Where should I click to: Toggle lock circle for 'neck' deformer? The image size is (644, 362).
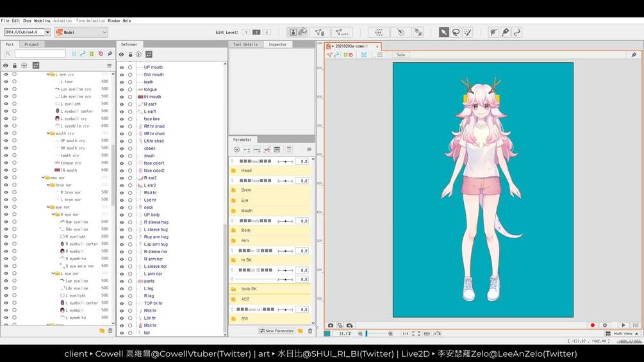click(130, 207)
